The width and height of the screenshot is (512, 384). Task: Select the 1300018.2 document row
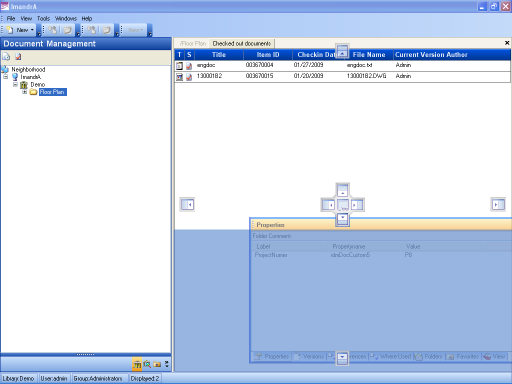(342, 76)
